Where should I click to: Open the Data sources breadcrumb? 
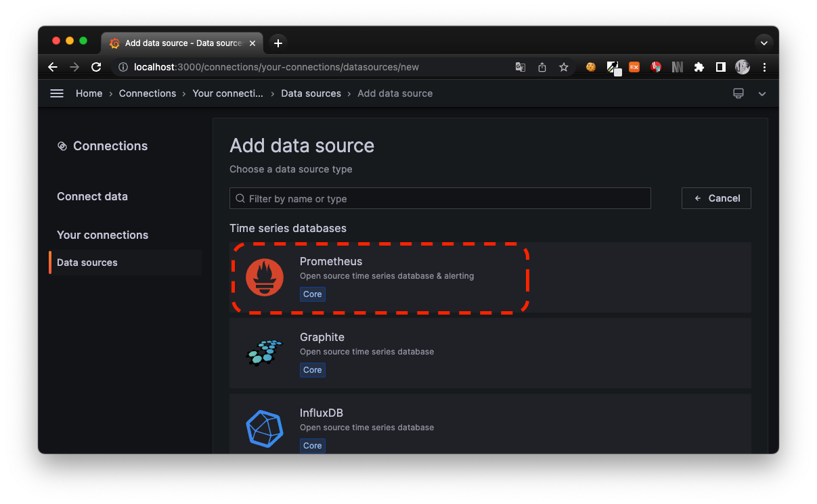tap(311, 93)
